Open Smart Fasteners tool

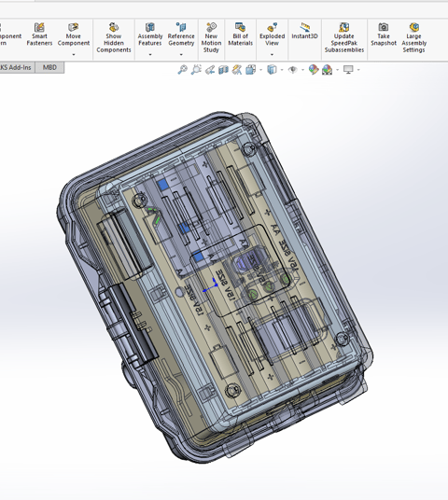39,35
